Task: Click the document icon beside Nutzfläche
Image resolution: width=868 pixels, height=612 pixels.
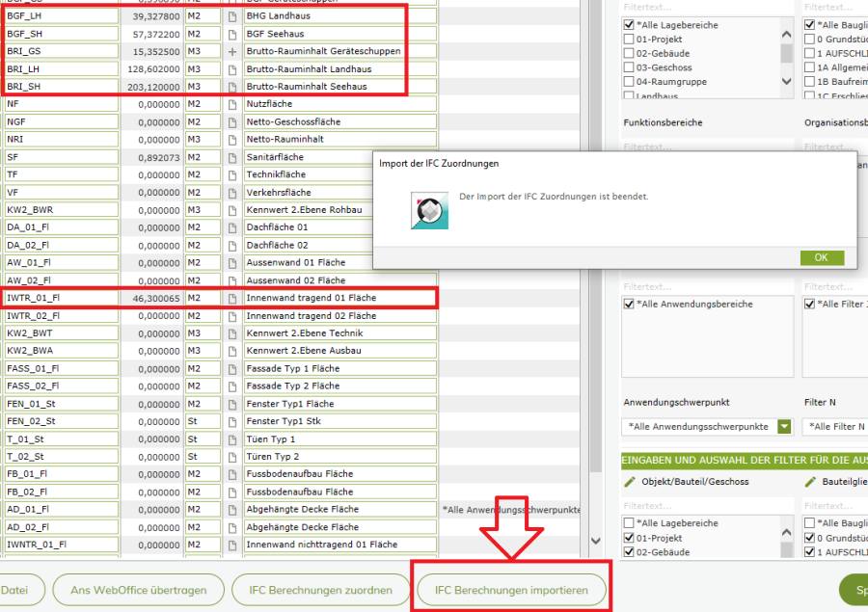Action: click(232, 104)
